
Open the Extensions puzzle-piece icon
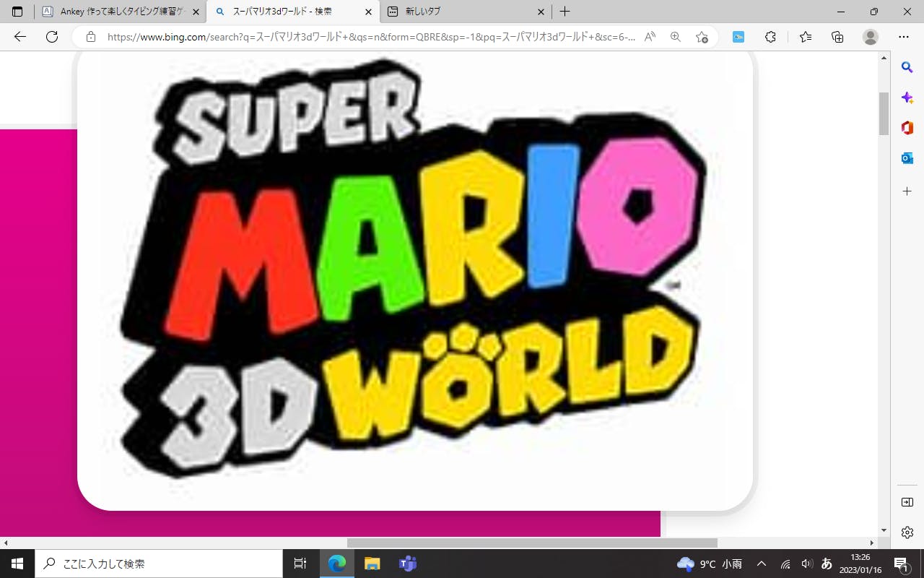coord(770,37)
